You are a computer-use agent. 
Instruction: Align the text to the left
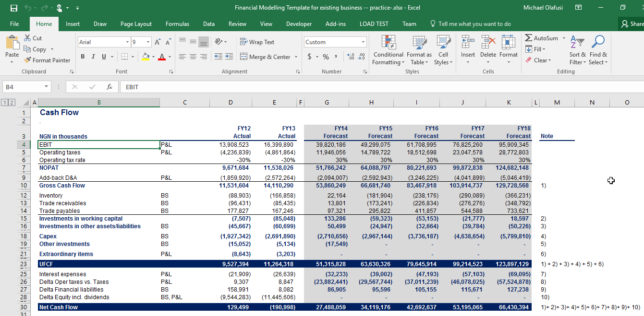(182, 57)
